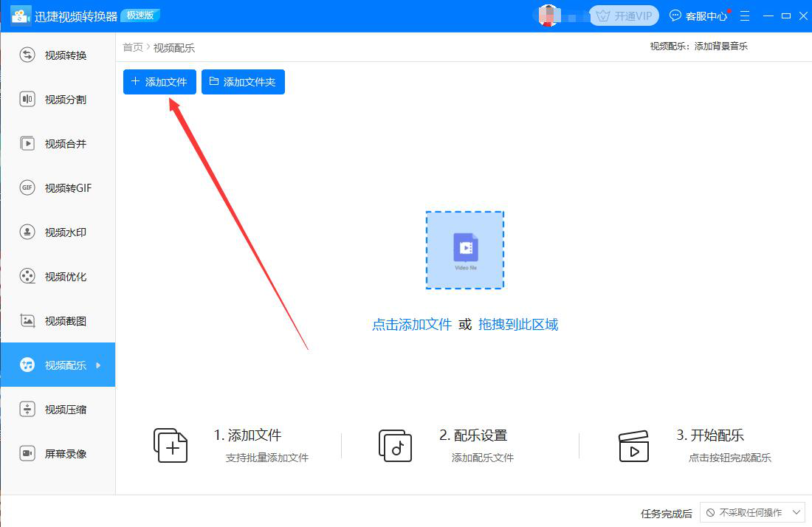The image size is (812, 527).
Task: Click the 点击按钮完成配乐 text
Action: point(729,458)
